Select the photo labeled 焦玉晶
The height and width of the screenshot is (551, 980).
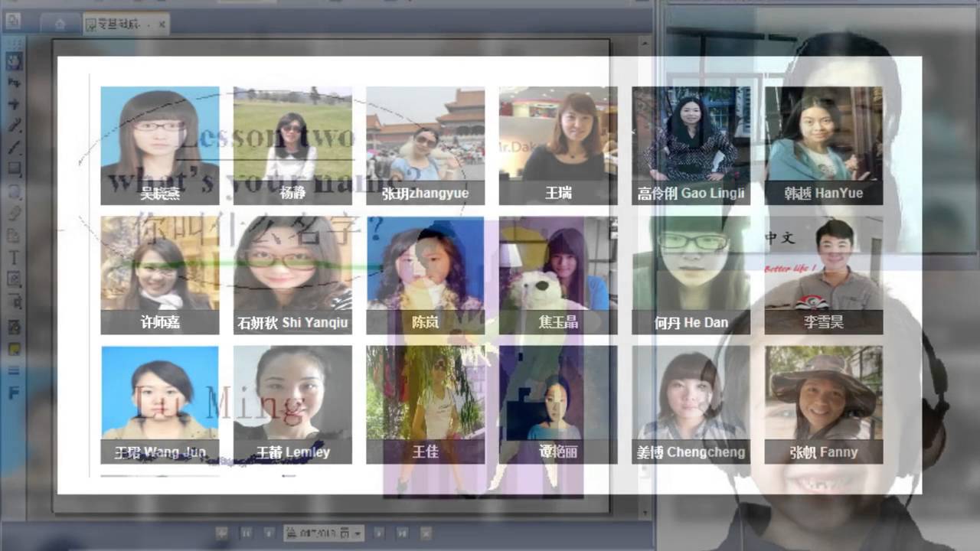pyautogui.click(x=558, y=275)
